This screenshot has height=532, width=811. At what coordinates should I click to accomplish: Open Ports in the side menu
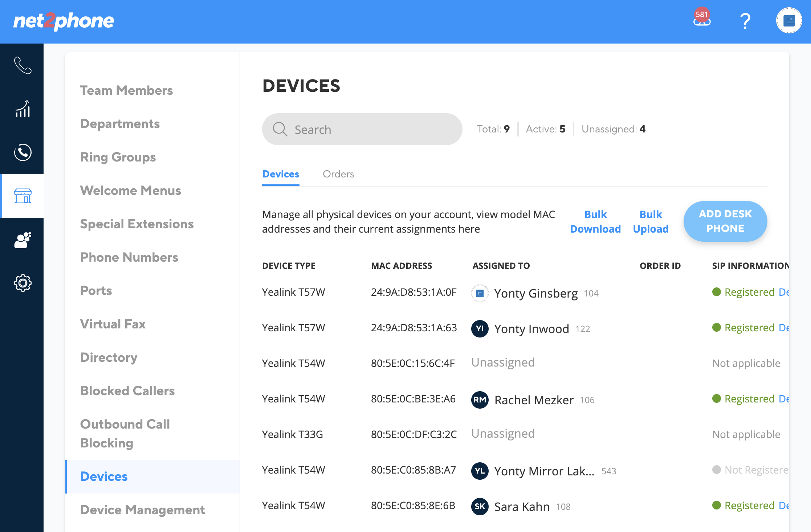click(96, 291)
